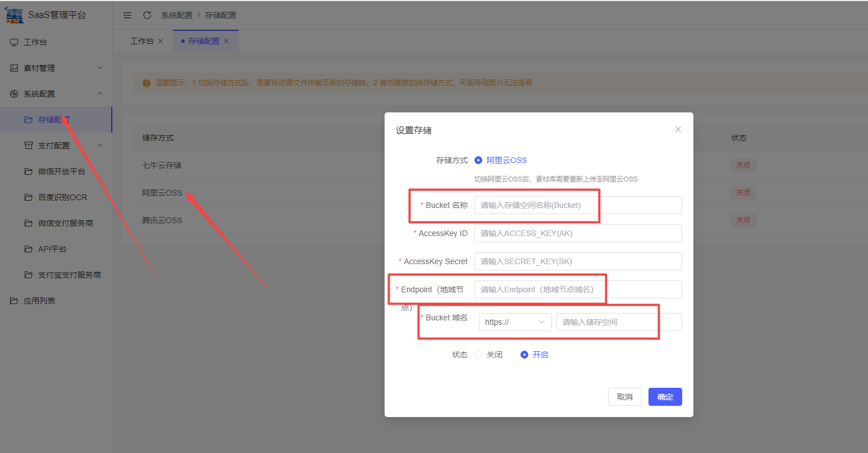Click the 关闭 status tag for 阿里云OSS row
This screenshot has height=453, width=868.
point(743,193)
